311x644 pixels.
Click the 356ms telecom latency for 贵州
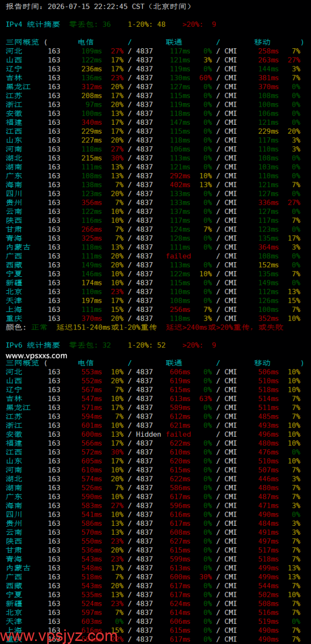coord(91,203)
